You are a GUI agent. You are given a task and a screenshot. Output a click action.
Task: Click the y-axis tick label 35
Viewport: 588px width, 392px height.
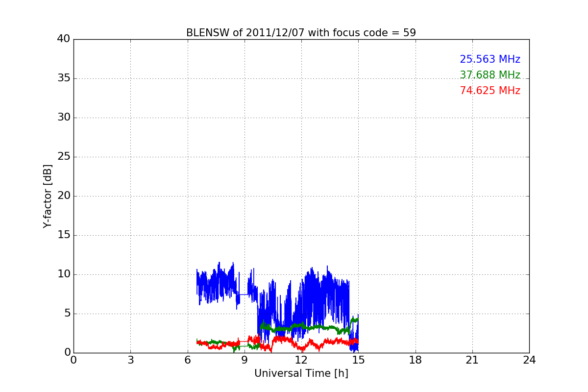[x=64, y=78]
